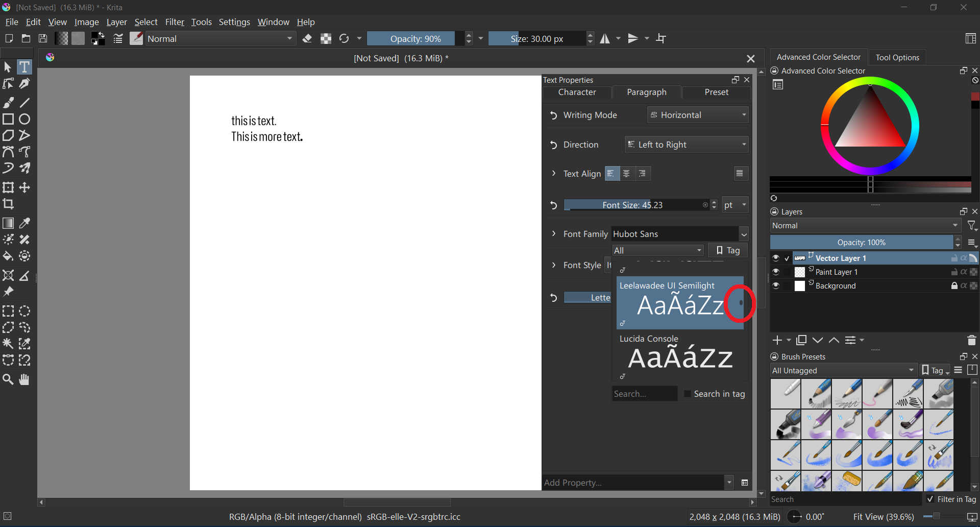
Task: Add a new layer with plus button
Action: [x=777, y=340]
